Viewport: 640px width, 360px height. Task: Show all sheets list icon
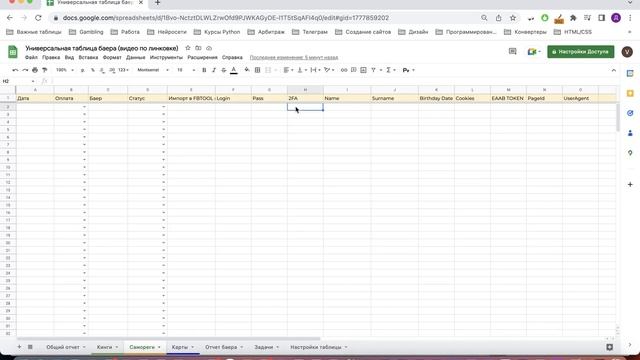30,347
